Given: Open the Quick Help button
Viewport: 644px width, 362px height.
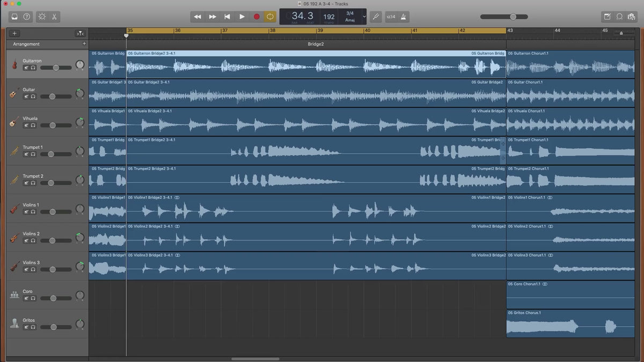Looking at the screenshot, I should click(27, 17).
